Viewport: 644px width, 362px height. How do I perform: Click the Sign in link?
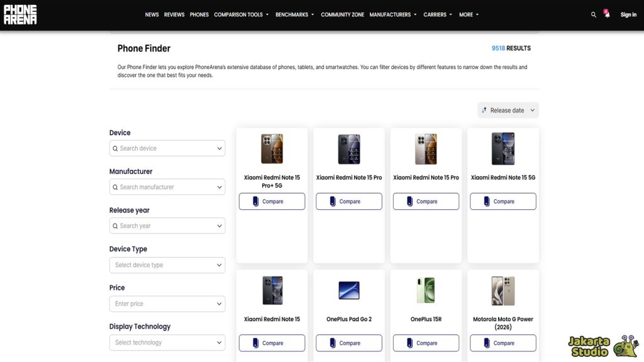(x=628, y=14)
